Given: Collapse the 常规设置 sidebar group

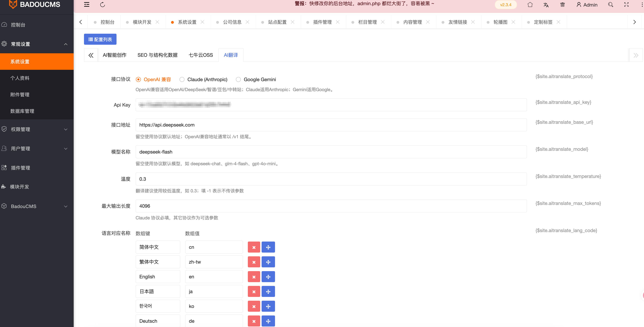Looking at the screenshot, I should point(37,44).
